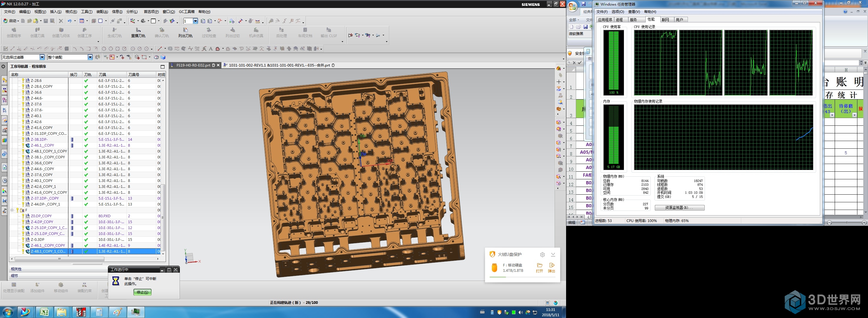The image size is (868, 318).
Task: Open the 无选择过滤器 selection filter dropdown
Action: (42, 57)
